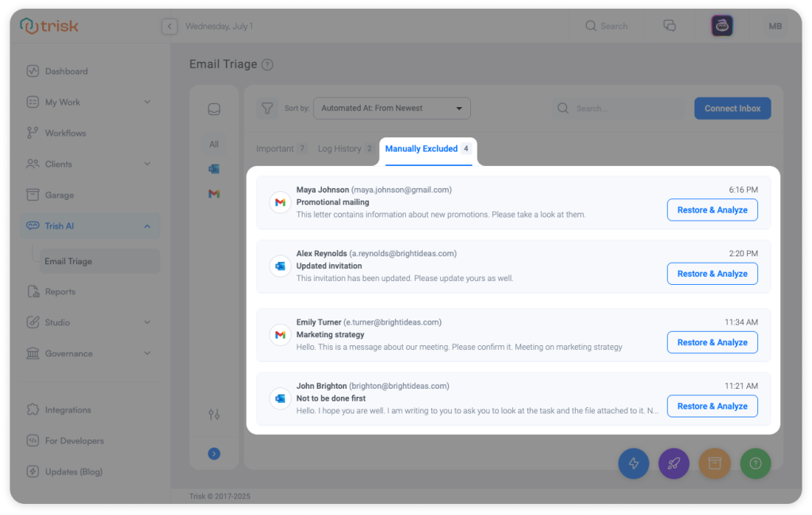Image resolution: width=812 pixels, height=515 pixels.
Task: Click the Trisk logo
Action: click(49, 25)
